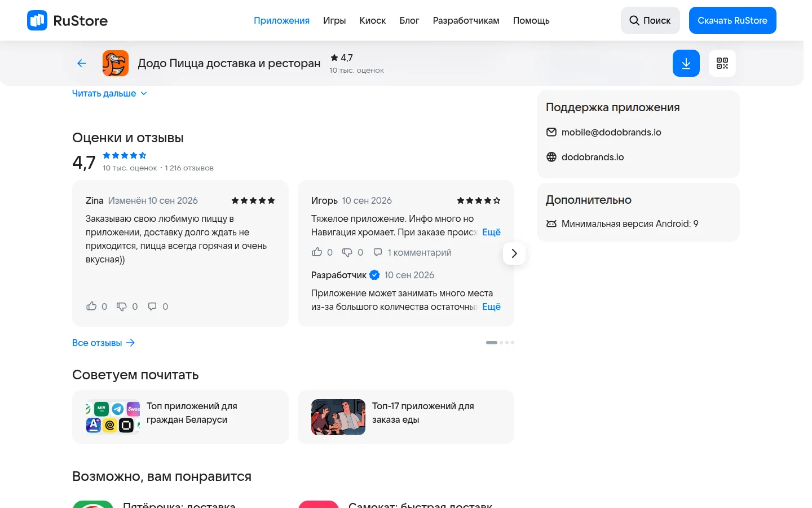Screen dimensions: 812x508
Task: Open the Пятёрочка: доставка app card
Action: click(x=179, y=504)
